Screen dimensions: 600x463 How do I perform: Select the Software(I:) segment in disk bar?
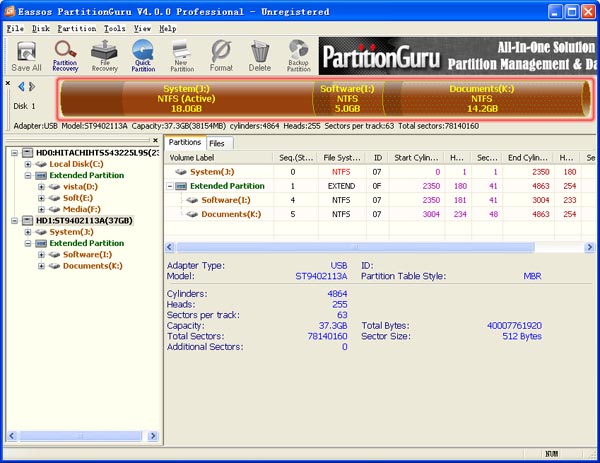[347, 98]
